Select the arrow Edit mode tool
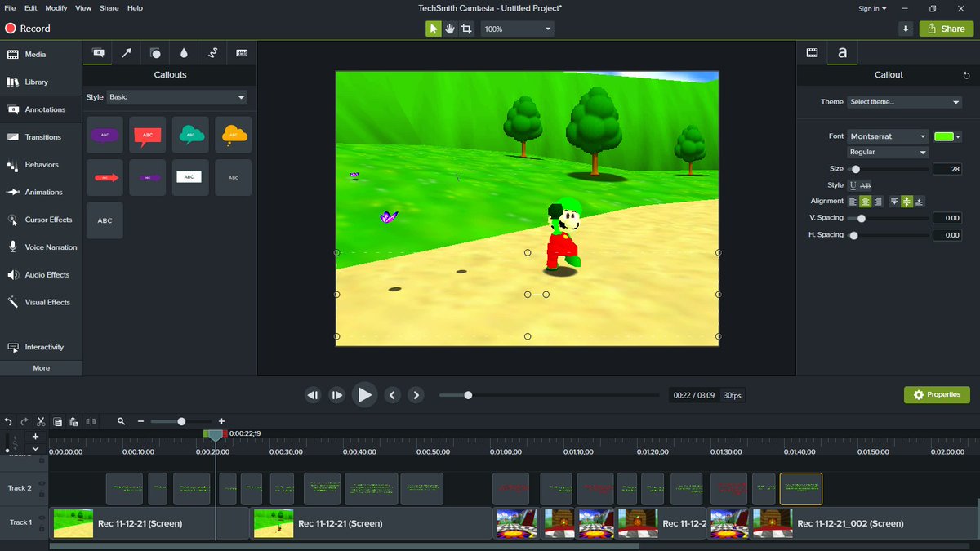The height and width of the screenshot is (551, 980). (x=433, y=29)
